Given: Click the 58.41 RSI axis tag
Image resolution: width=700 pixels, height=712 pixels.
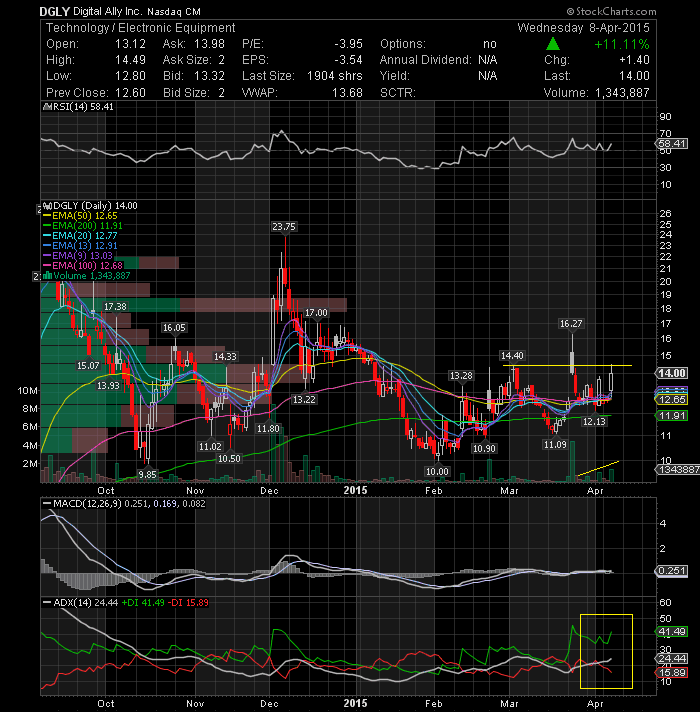Looking at the screenshot, I should (x=672, y=144).
